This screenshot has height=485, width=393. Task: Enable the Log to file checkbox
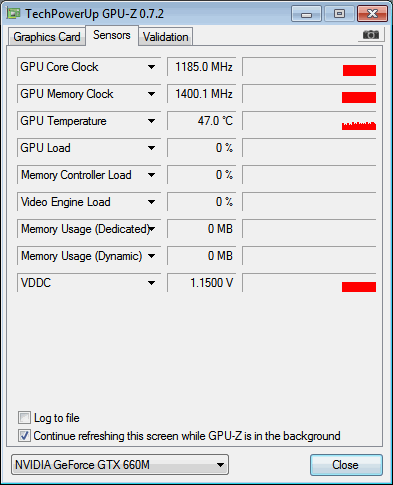tap(24, 418)
